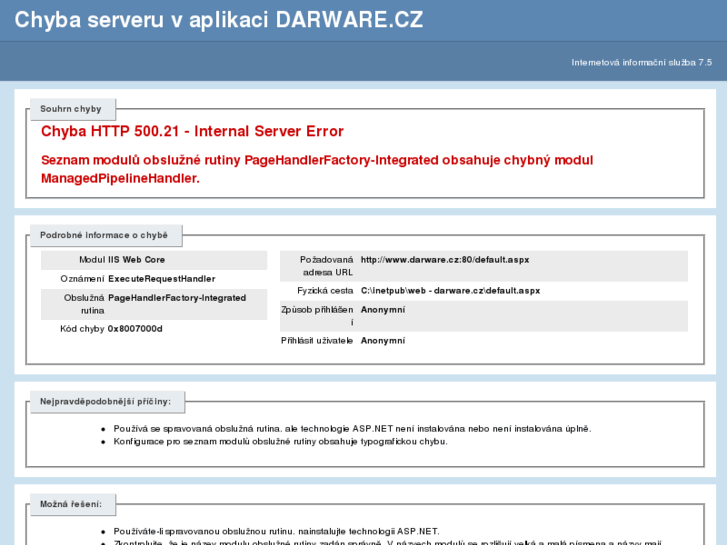Click the 'Požadovaná adresa URL' label
The height and width of the screenshot is (545, 727).
pos(326,266)
